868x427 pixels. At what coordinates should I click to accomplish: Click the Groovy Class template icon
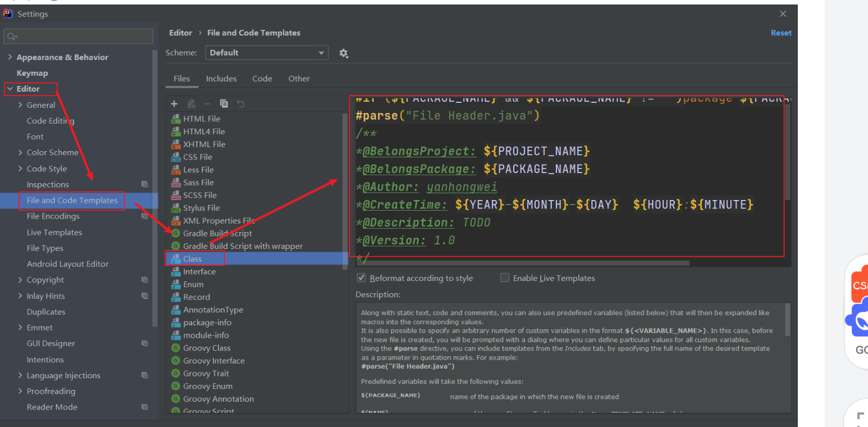(x=176, y=348)
